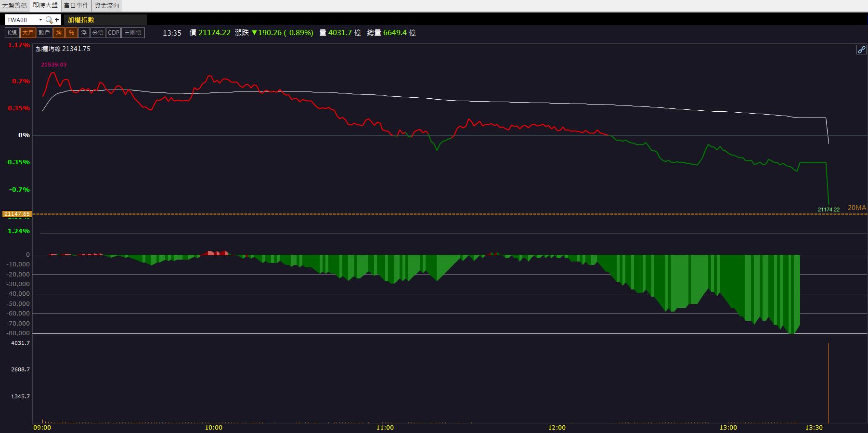Screen dimensions: 868x433
Task: Toggle the 大戶 indicator button
Action: pyautogui.click(x=28, y=33)
